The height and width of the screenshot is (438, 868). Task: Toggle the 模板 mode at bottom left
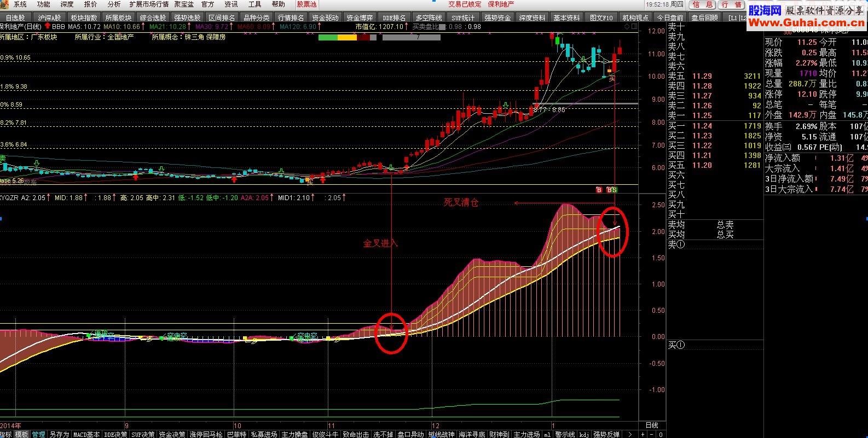(21, 434)
